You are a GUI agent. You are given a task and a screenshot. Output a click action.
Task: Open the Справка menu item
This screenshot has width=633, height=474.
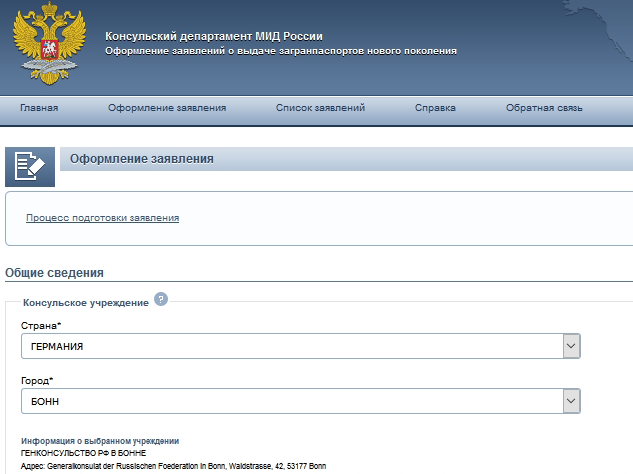435,108
